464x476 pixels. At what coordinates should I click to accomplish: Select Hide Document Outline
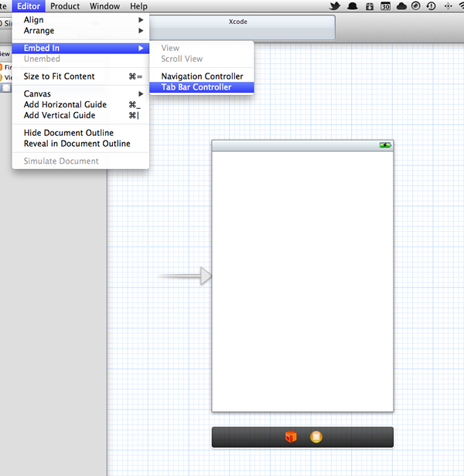pos(80,133)
